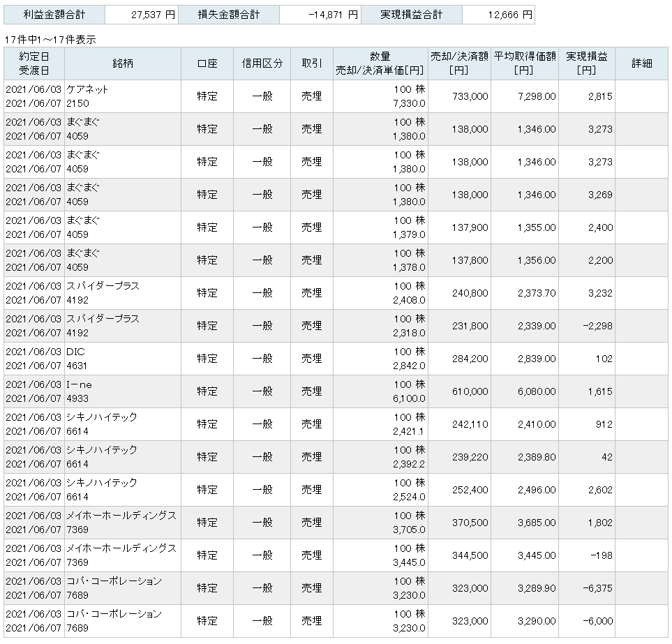The width and height of the screenshot is (672, 644).
Task: Click the I-ne settlement amount 610,000
Action: [x=470, y=391]
